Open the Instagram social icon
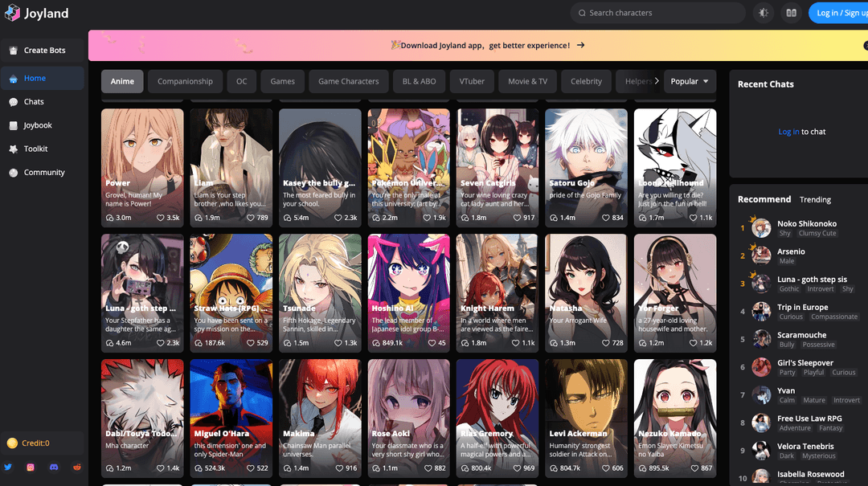Screen dimensions: 868x486 click(31, 468)
